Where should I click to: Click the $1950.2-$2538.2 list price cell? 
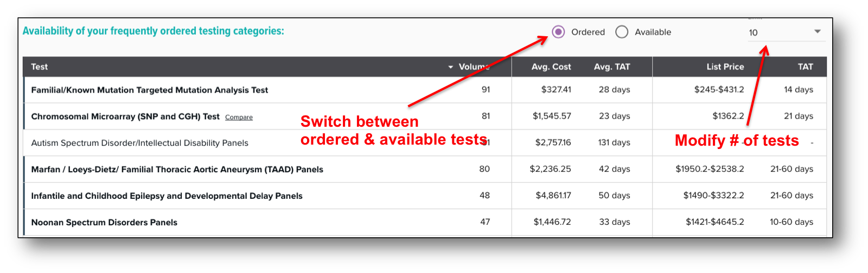[710, 170]
